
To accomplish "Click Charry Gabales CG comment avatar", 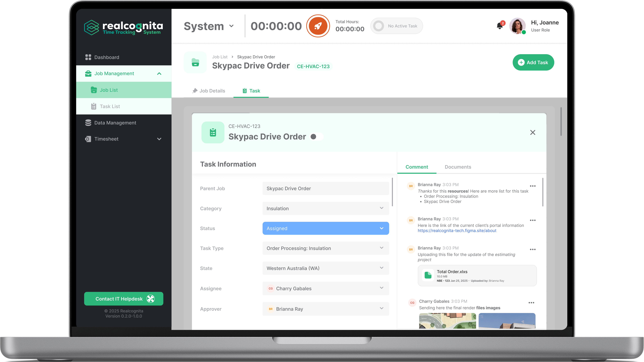I will pyautogui.click(x=412, y=303).
